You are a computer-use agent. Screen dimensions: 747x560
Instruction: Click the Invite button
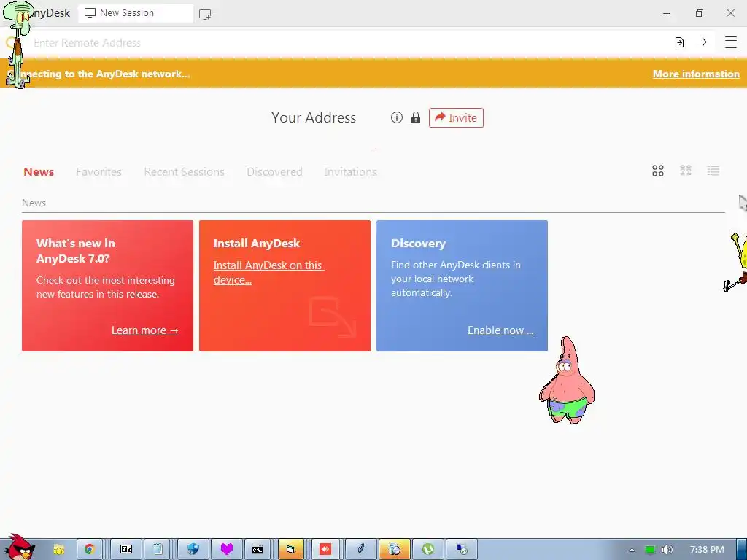pos(456,117)
